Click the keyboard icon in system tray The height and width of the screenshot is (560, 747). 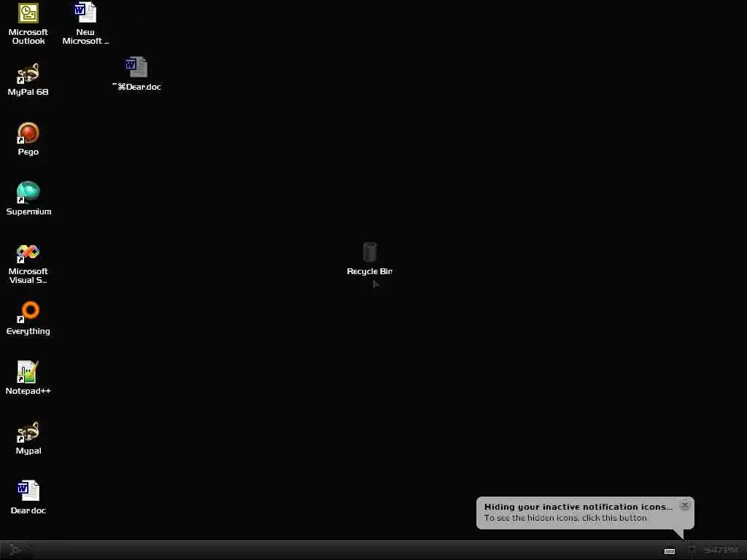pos(670,551)
